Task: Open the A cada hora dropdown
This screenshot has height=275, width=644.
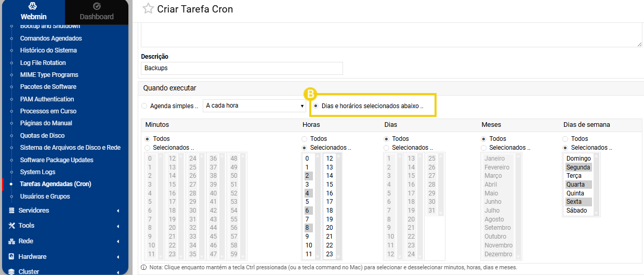Action: pos(255,106)
